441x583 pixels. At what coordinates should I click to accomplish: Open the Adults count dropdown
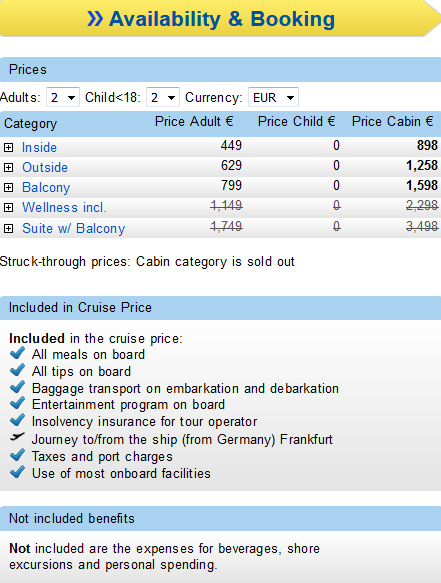point(62,97)
